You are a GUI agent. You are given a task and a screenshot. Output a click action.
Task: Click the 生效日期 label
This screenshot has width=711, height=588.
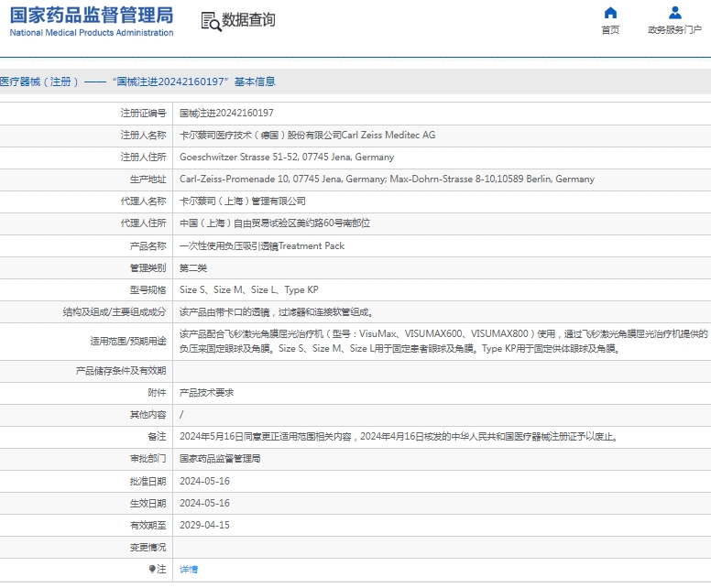pos(148,503)
